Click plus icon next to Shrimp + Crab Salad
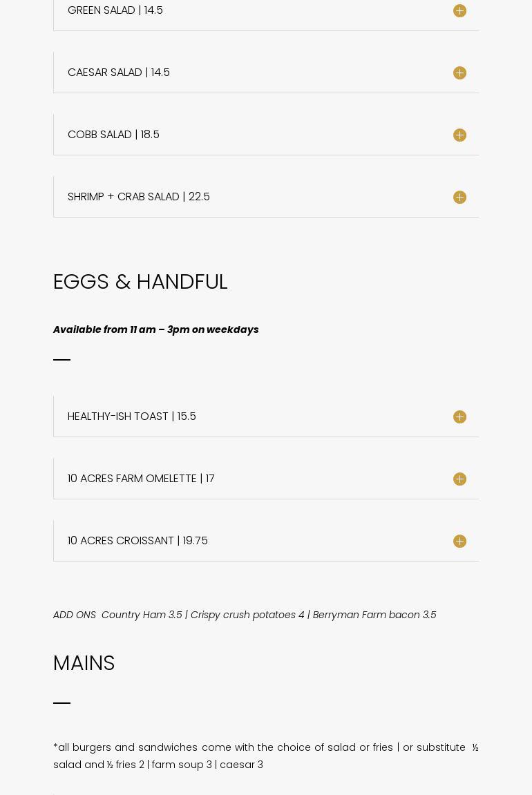 point(459,198)
